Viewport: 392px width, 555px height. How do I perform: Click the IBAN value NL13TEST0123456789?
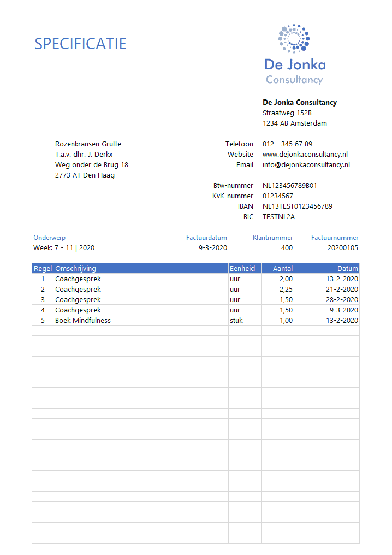[297, 206]
